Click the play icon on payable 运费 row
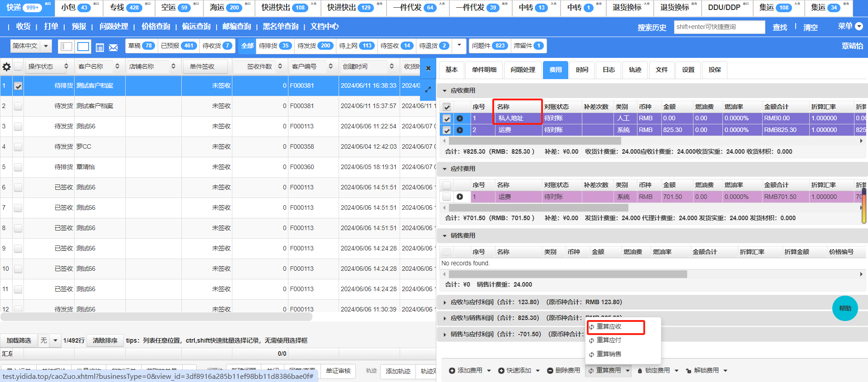Image resolution: width=868 pixels, height=382 pixels. coord(460,197)
